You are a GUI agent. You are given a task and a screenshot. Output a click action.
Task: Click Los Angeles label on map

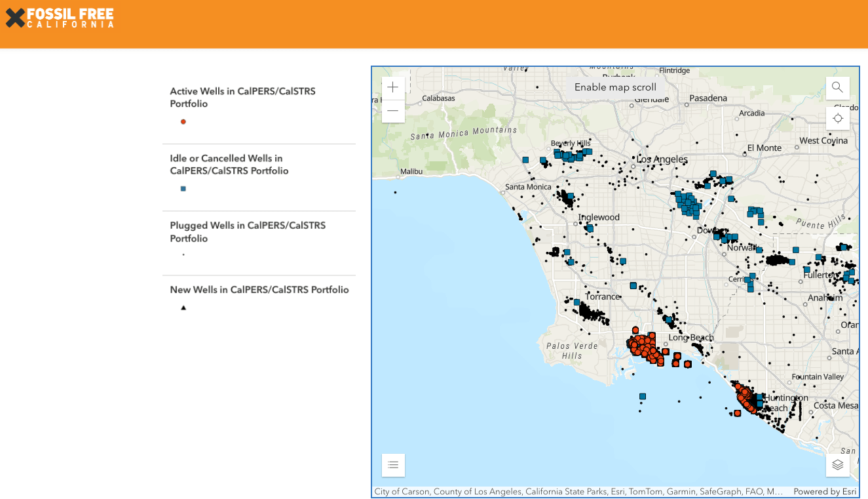662,159
